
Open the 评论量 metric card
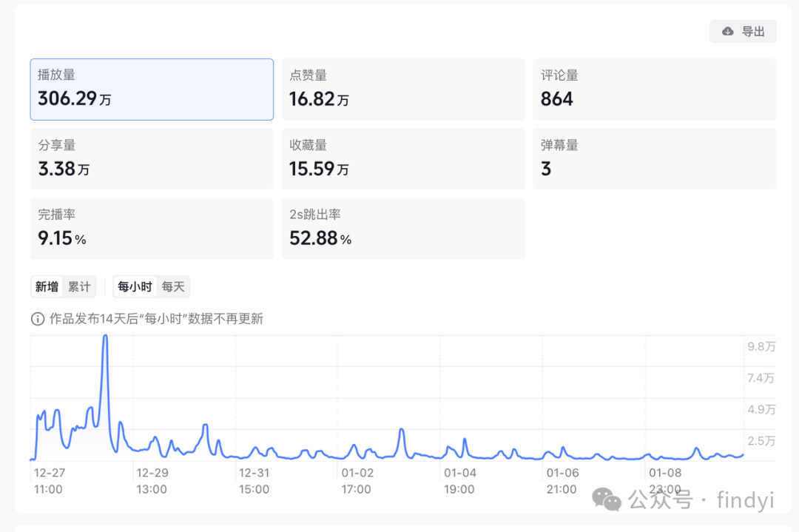tap(654, 90)
